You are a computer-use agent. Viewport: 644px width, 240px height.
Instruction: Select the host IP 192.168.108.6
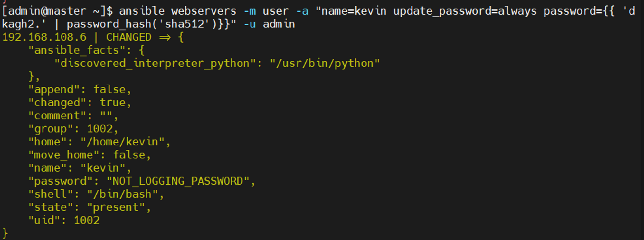[44, 37]
